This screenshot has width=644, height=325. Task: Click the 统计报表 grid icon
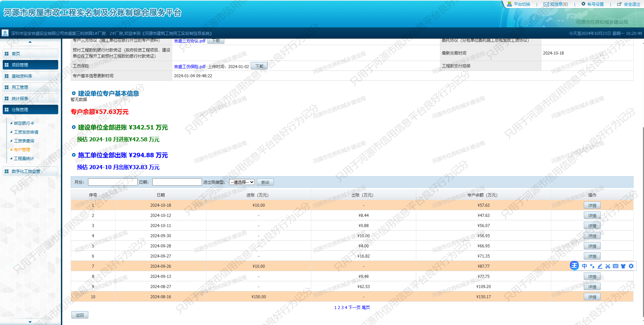coord(6,98)
